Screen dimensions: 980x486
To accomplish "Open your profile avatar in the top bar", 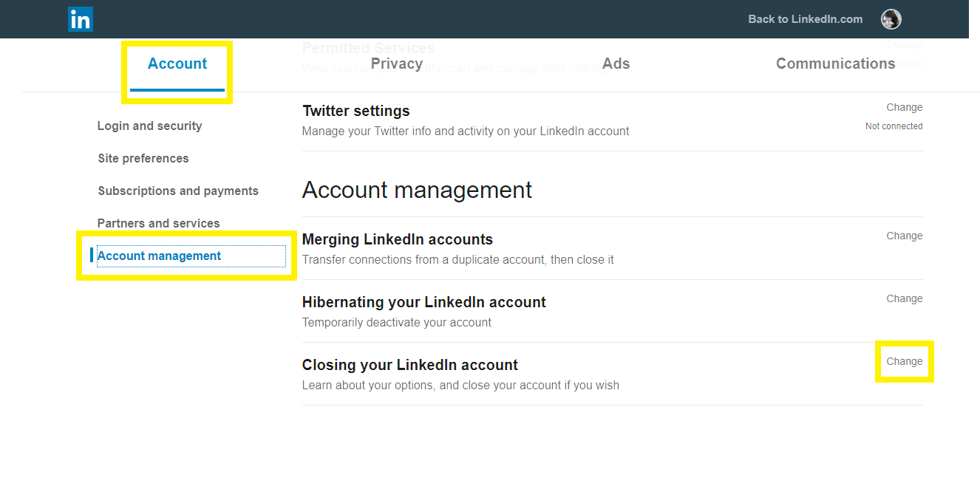I will click(x=891, y=19).
